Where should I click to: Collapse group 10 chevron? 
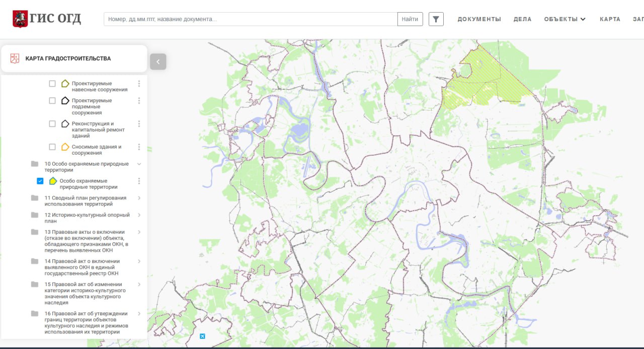click(139, 164)
